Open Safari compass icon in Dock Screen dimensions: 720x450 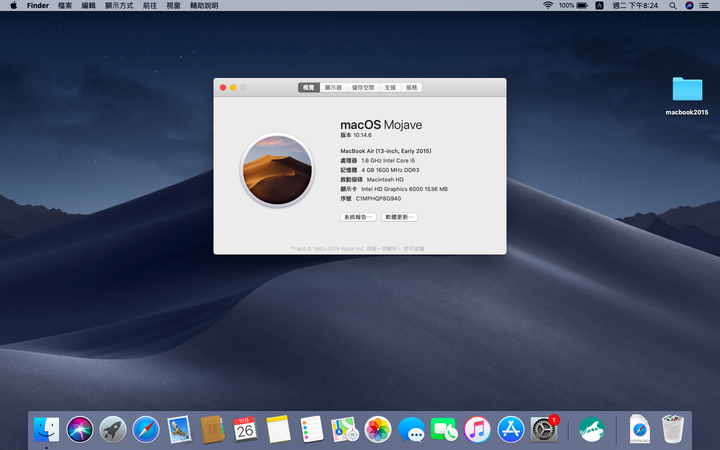(146, 430)
